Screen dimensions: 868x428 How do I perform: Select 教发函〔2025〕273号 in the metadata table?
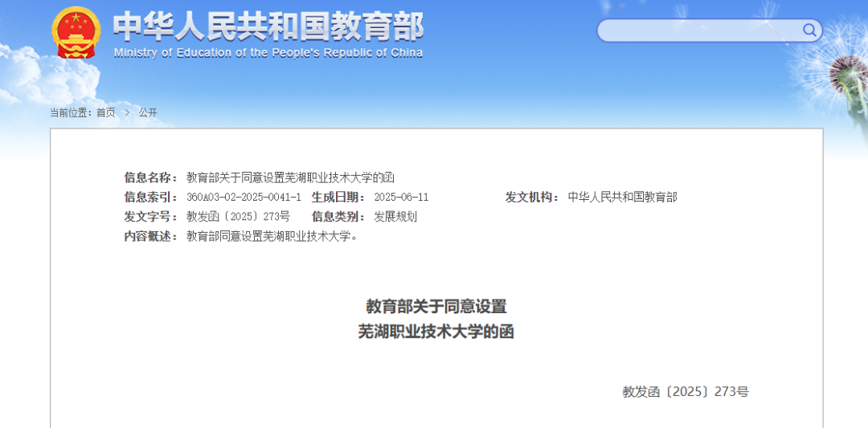click(238, 216)
